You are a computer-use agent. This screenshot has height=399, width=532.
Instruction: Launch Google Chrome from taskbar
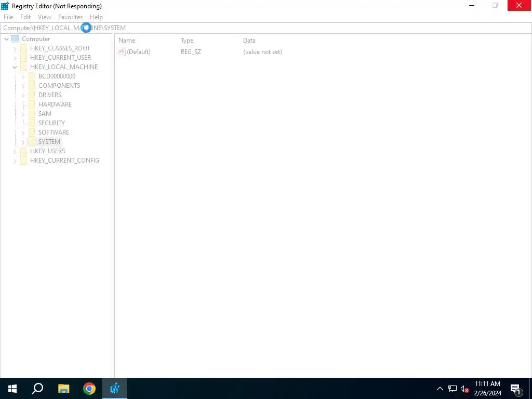89,389
